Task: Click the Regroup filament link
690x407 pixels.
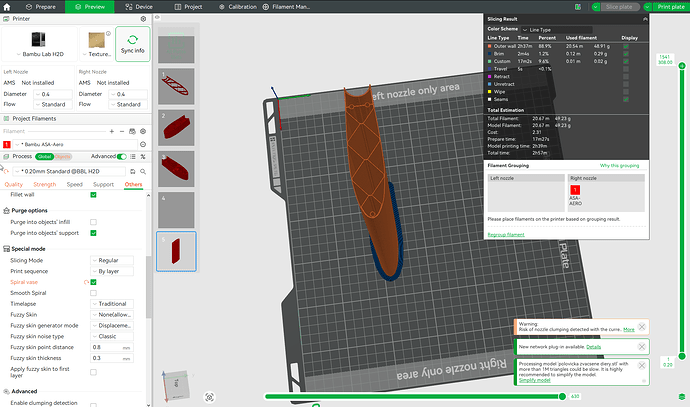Action: [x=506, y=235]
